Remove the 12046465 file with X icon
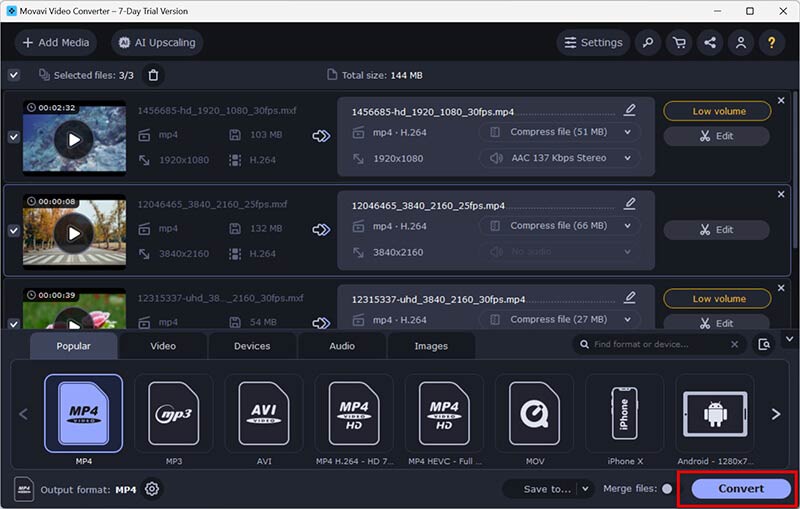Image resolution: width=800 pixels, height=509 pixels. [781, 194]
